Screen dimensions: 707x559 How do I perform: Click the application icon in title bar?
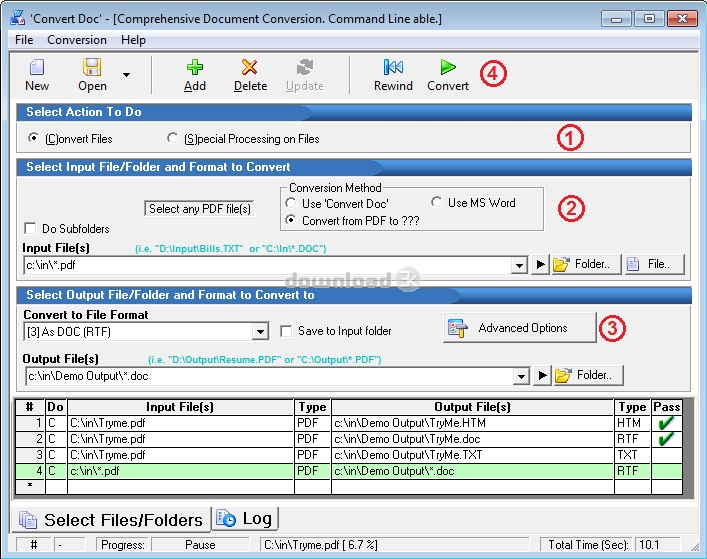pyautogui.click(x=18, y=18)
